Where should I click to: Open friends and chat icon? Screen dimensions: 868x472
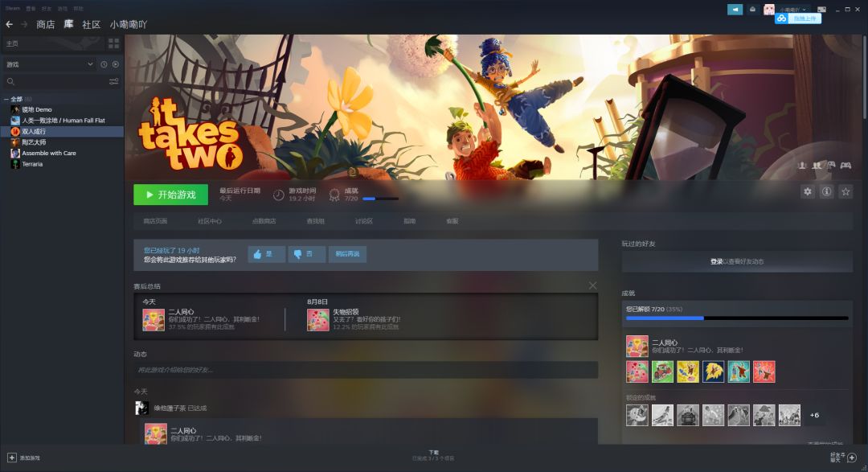click(x=852, y=457)
